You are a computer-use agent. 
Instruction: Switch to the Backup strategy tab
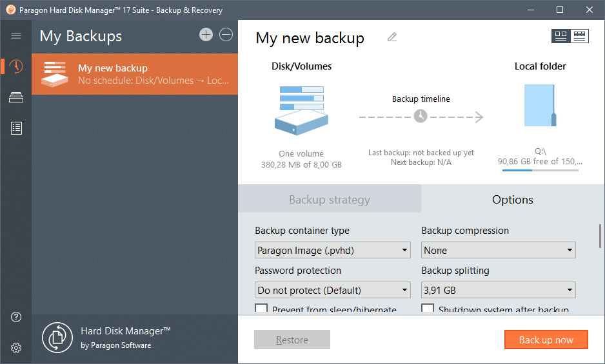click(330, 199)
